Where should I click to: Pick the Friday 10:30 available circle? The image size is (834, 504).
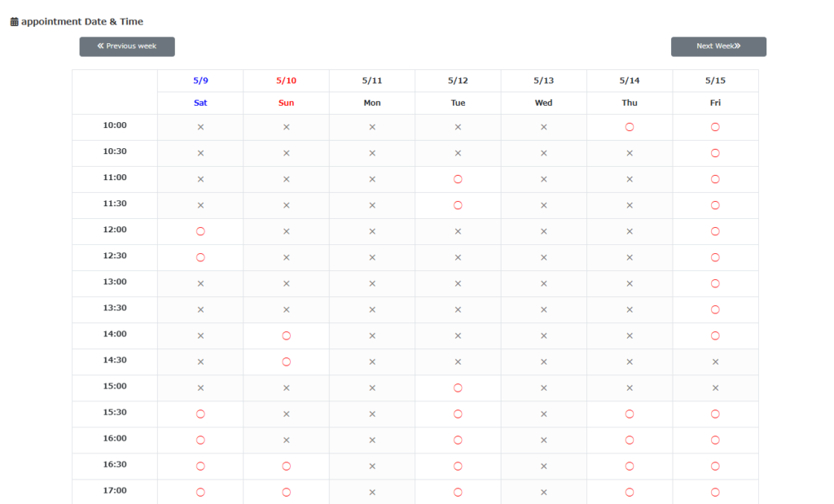(x=715, y=153)
